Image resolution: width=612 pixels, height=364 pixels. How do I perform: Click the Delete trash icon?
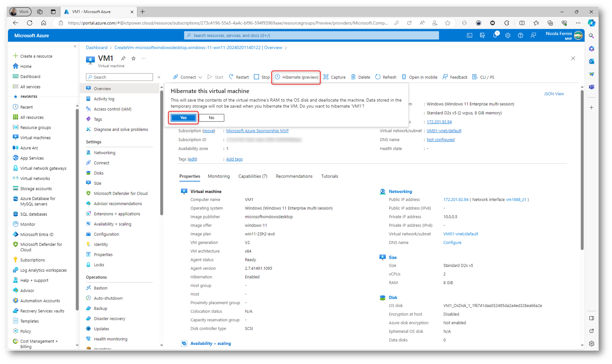pyautogui.click(x=353, y=77)
